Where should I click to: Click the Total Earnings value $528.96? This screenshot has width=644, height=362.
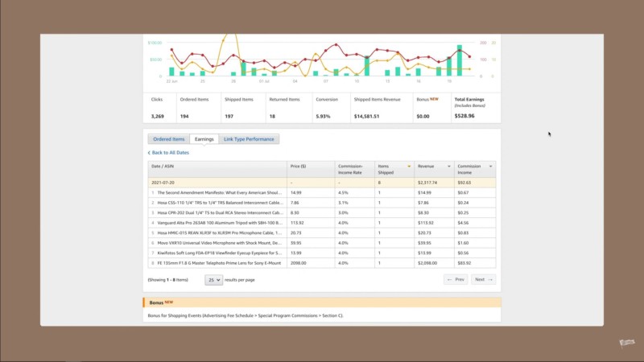(x=464, y=116)
